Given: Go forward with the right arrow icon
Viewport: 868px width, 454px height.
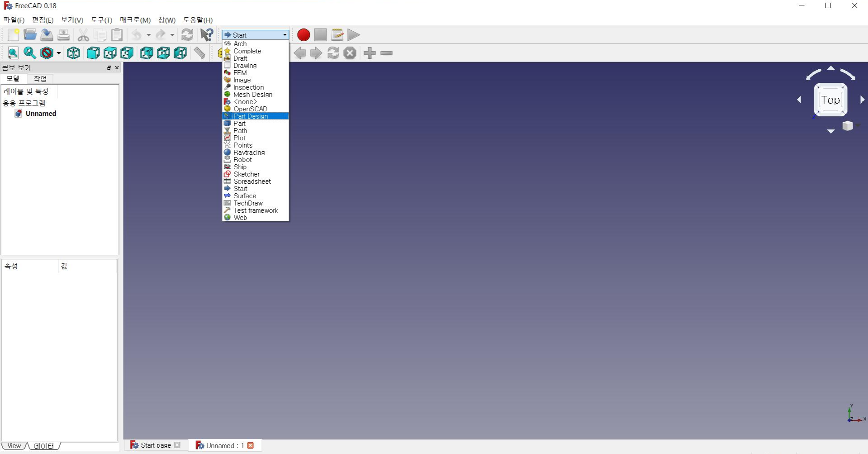Looking at the screenshot, I should (x=316, y=53).
